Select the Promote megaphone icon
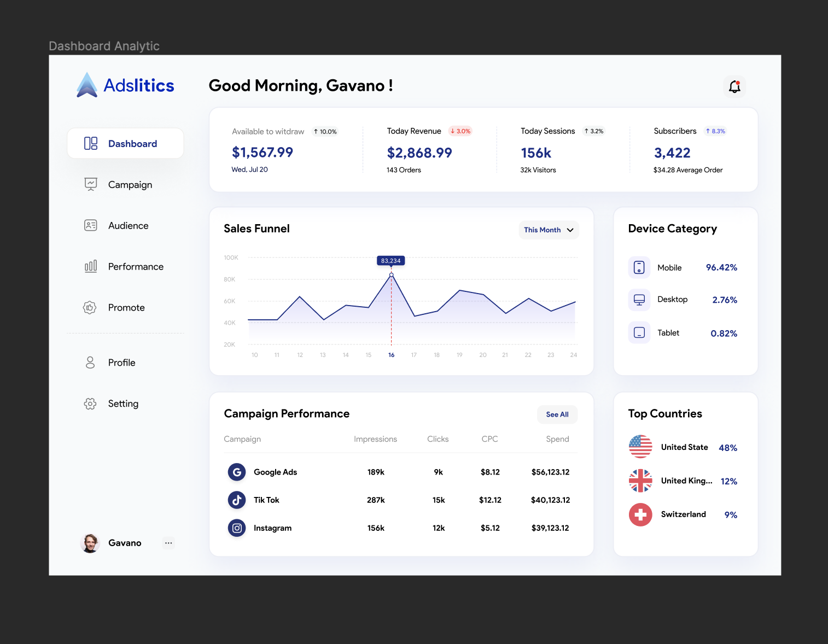This screenshot has height=644, width=828. point(90,307)
